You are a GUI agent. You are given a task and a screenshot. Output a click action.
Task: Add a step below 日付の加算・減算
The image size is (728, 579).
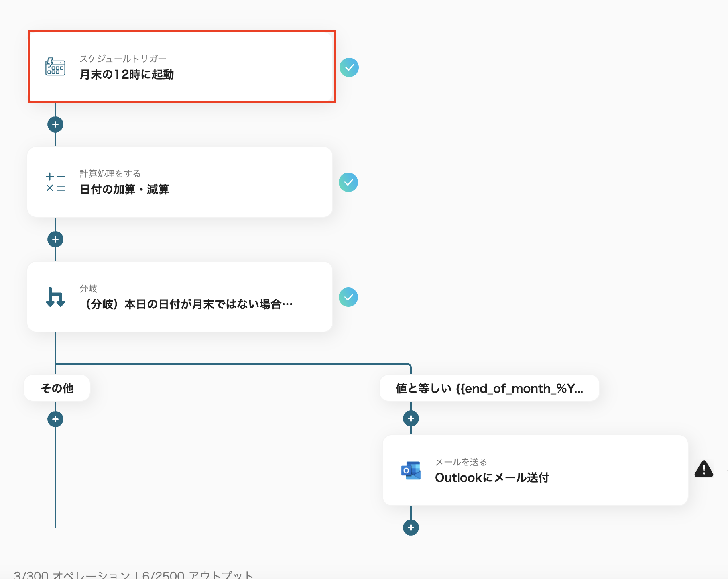[55, 239]
